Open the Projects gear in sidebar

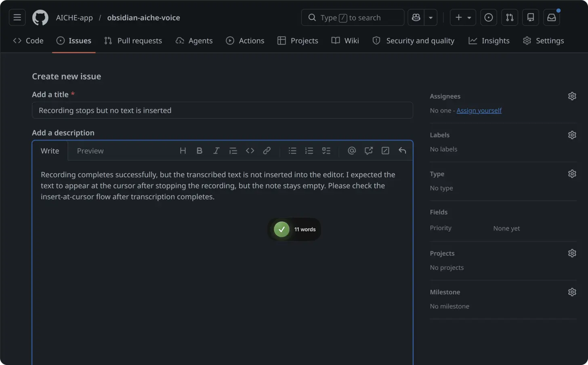click(x=572, y=253)
